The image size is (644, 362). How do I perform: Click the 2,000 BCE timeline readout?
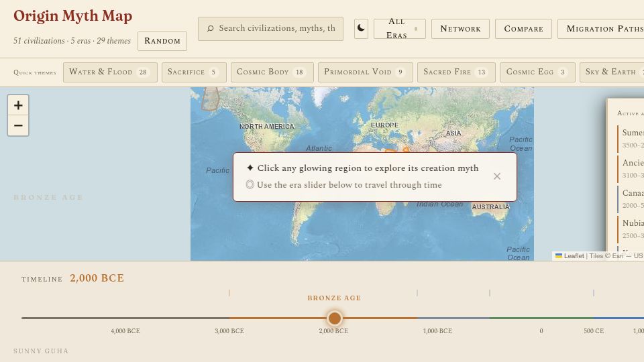pos(97,278)
